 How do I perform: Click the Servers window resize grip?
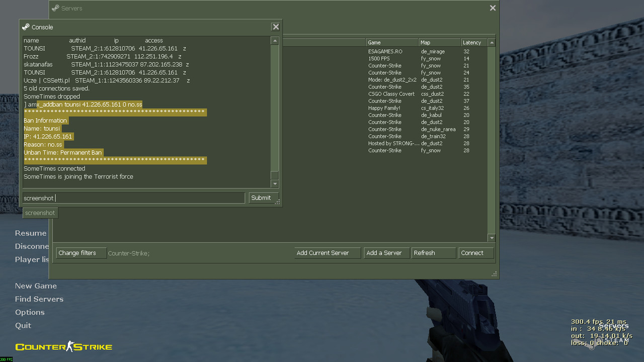pos(495,275)
